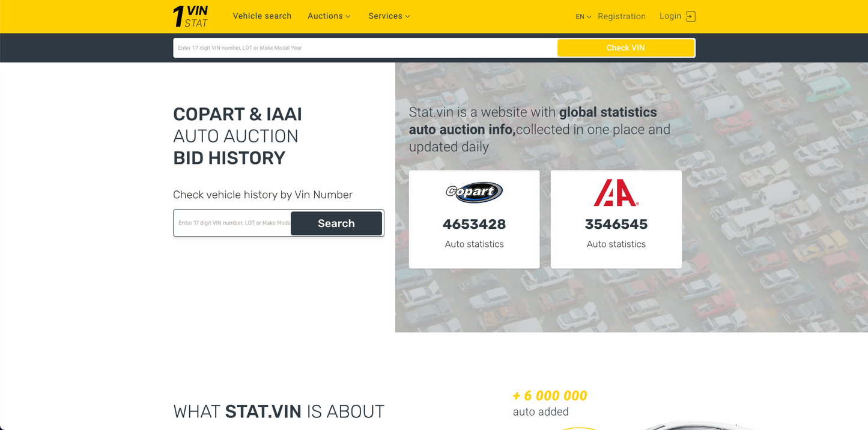Screen dimensions: 868x430
Task: Select the IAAI 3546545 statistics number
Action: click(x=616, y=224)
